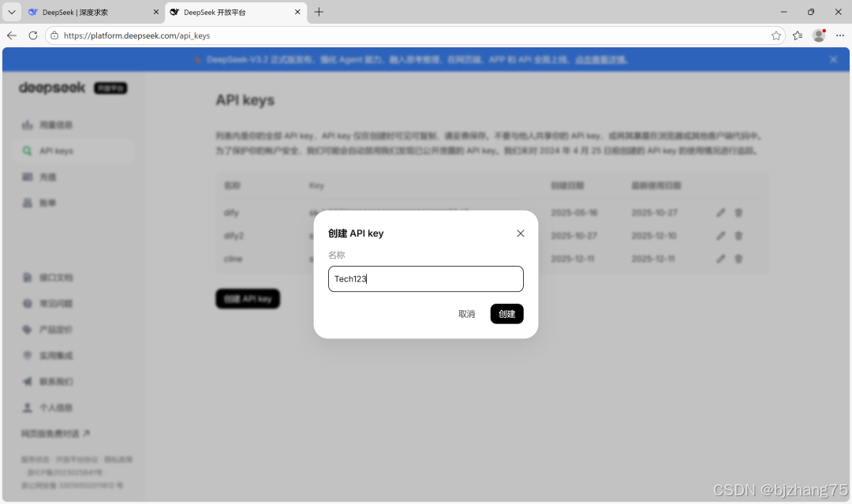Image resolution: width=852 pixels, height=504 pixels.
Task: Close the Create API key dialog
Action: 520,233
